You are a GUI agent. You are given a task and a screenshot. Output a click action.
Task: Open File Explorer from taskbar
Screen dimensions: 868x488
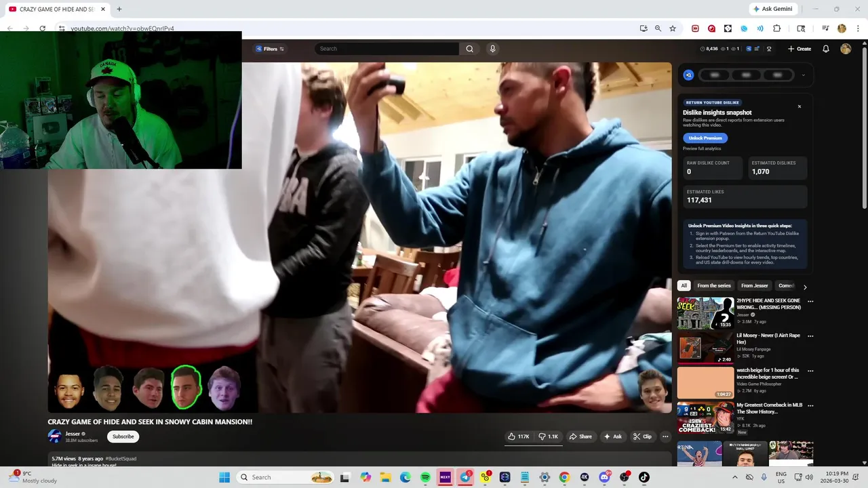tap(385, 477)
